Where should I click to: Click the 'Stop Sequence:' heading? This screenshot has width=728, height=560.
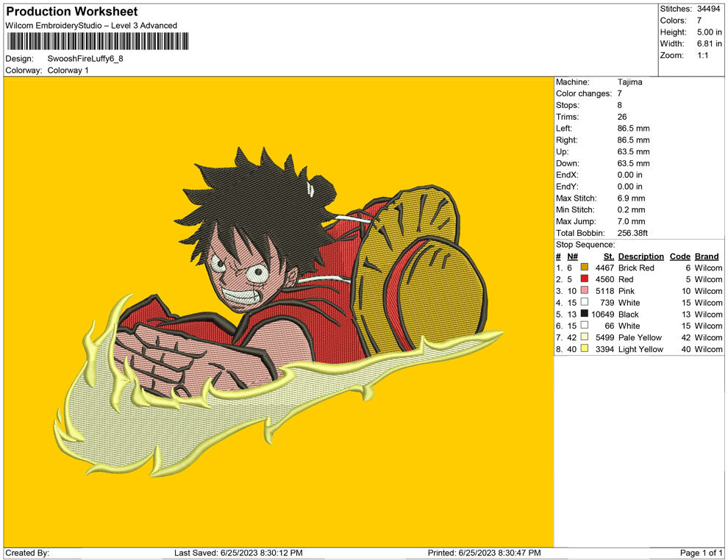pos(585,245)
